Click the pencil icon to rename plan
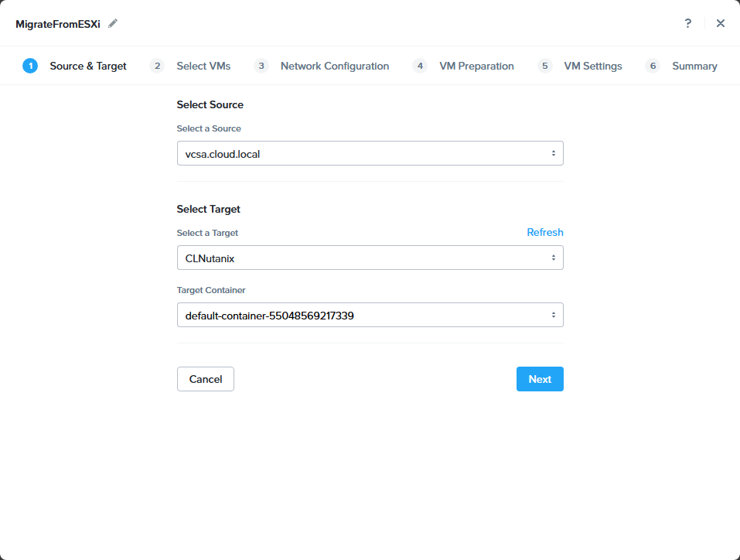This screenshot has width=740, height=560. pos(114,23)
